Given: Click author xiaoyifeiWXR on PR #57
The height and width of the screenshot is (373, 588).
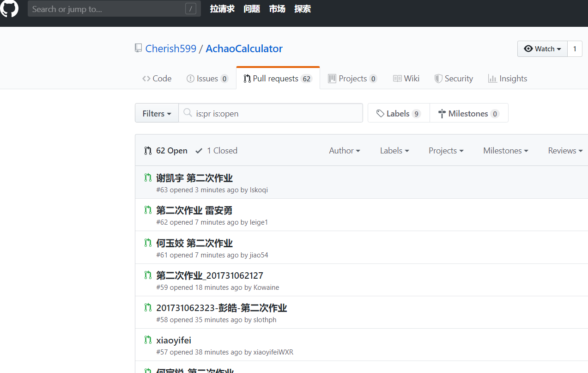Looking at the screenshot, I should point(273,352).
